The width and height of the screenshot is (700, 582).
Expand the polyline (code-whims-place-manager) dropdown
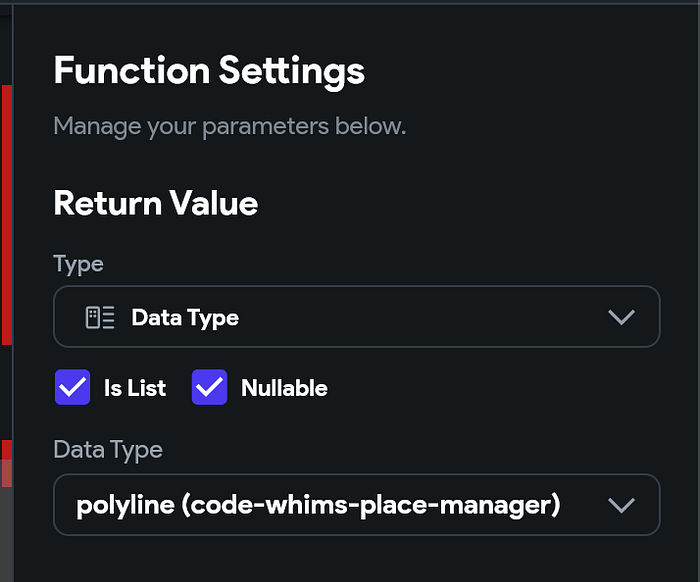click(356, 505)
